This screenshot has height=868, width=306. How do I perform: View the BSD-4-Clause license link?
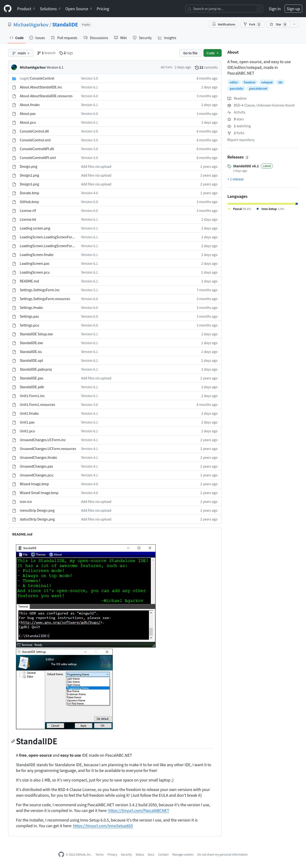[261, 105]
